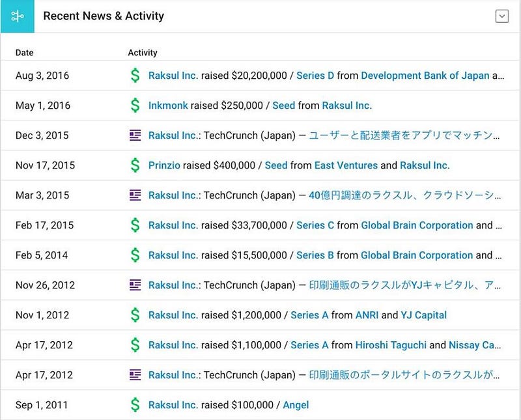521x420 pixels.
Task: Click the funding icon for Feb 5, 2014
Action: coord(135,255)
